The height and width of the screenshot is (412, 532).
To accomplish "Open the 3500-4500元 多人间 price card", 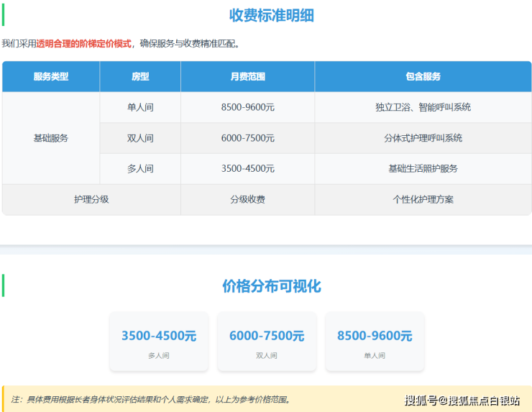I will 159,342.
